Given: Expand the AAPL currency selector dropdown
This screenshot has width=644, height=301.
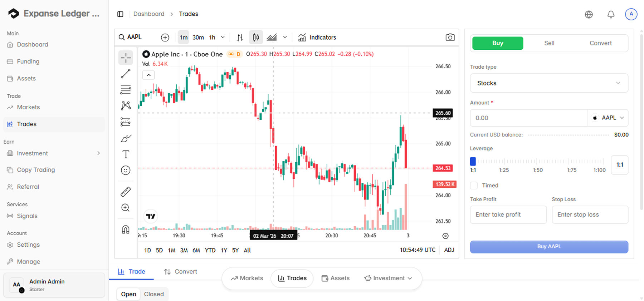Looking at the screenshot, I should 608,118.
